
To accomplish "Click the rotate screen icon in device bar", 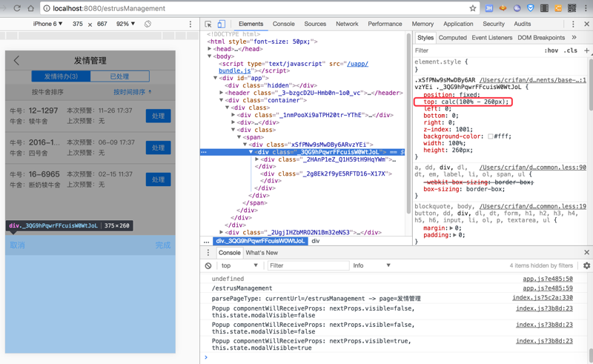I will 148,24.
